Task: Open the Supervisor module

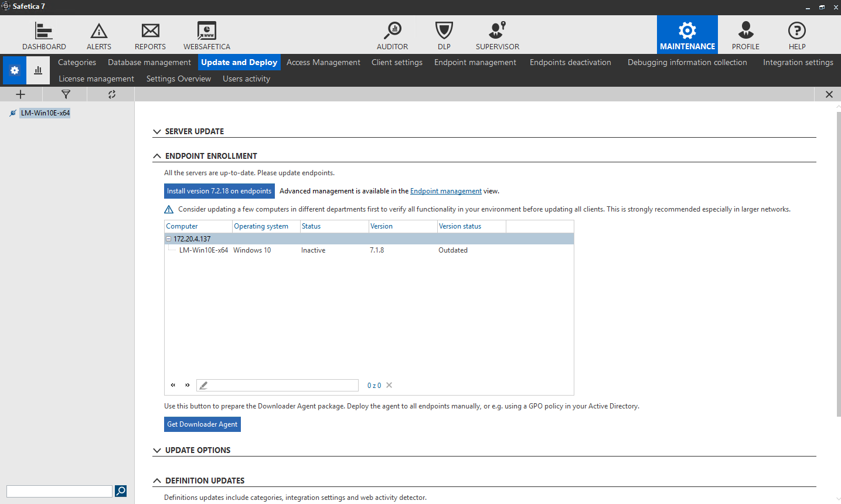Action: pyautogui.click(x=498, y=35)
